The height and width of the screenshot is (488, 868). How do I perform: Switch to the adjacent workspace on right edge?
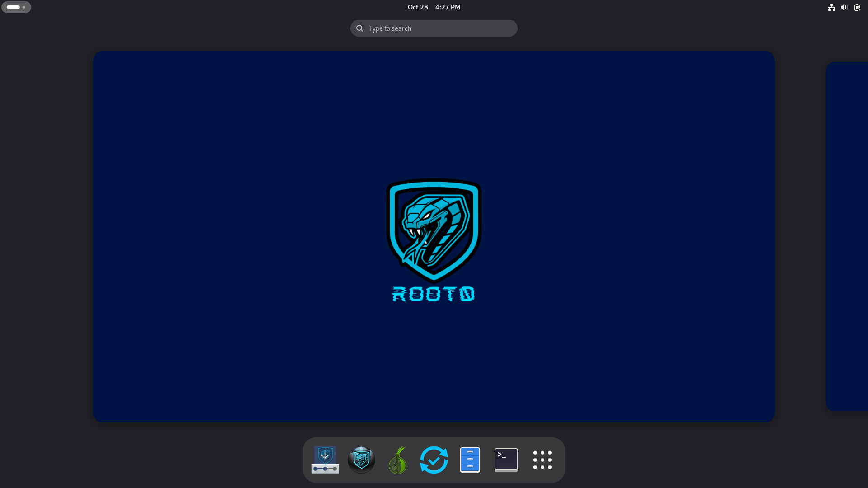[x=848, y=236]
